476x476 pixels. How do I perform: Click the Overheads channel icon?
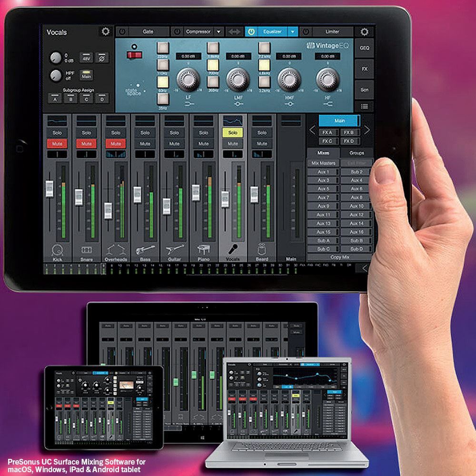116,249
